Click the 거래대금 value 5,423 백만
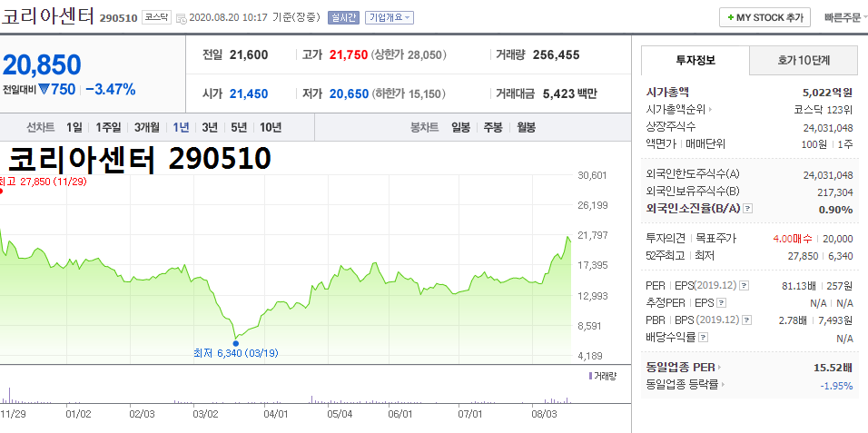The image size is (868, 433). coord(570,94)
